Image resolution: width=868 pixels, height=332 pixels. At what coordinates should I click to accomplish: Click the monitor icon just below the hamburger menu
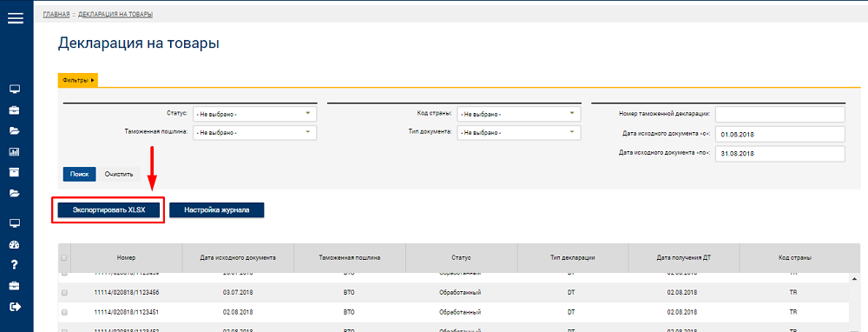(15, 90)
